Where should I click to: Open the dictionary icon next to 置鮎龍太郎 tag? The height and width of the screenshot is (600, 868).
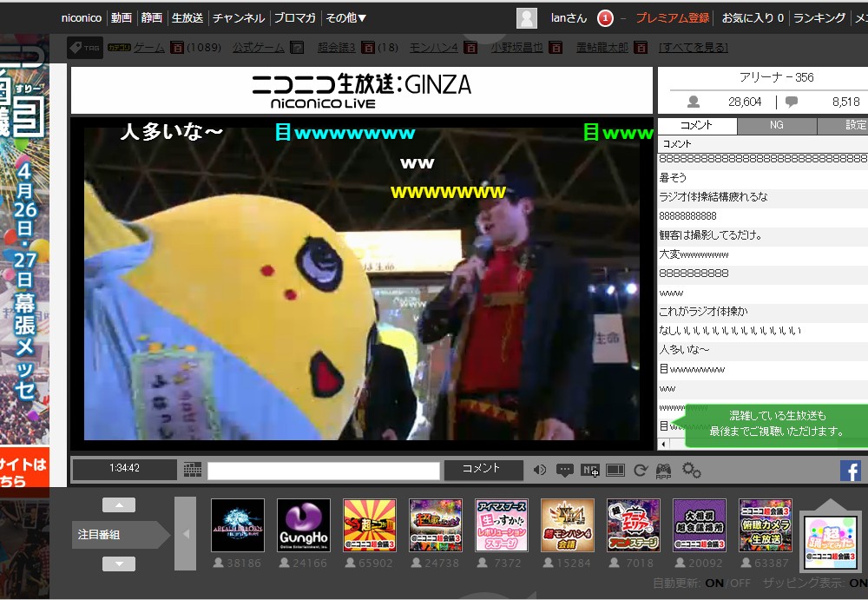pyautogui.click(x=641, y=48)
